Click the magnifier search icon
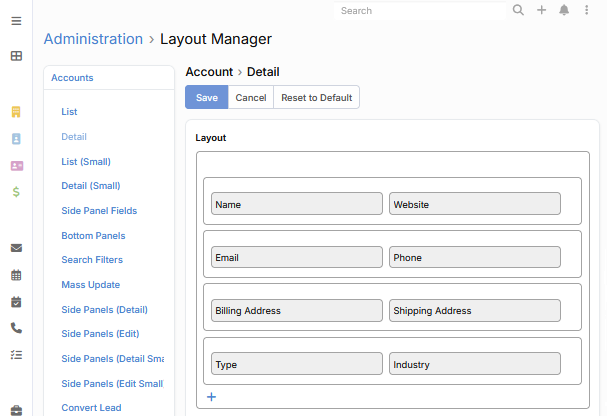The width and height of the screenshot is (607, 416). [x=518, y=10]
